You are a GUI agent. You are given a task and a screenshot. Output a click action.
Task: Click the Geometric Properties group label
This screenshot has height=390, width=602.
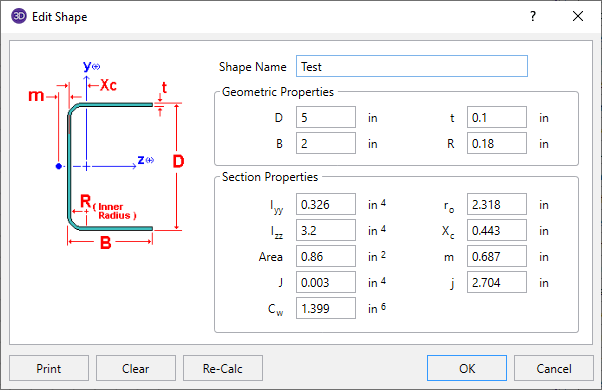click(x=278, y=92)
